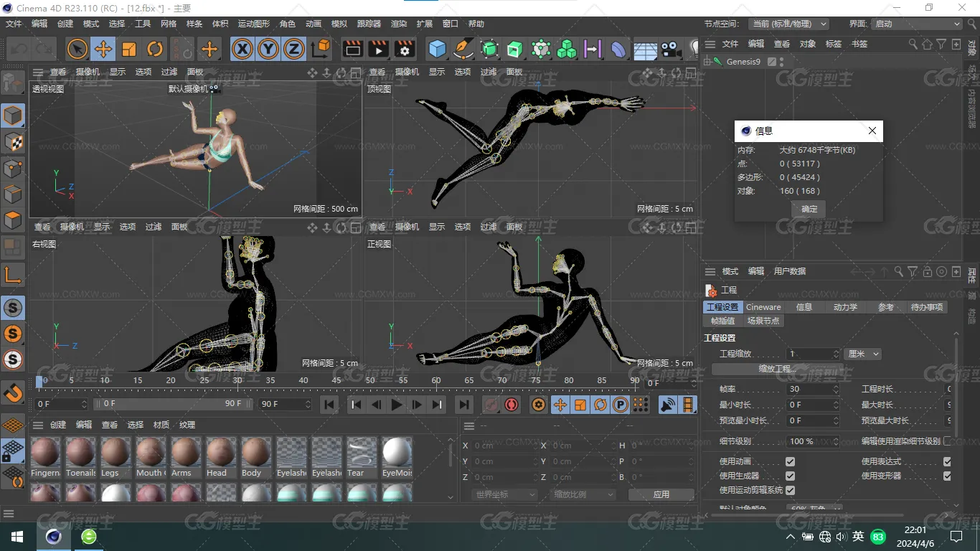980x551 pixels.
Task: Click 确定 in the 信息 dialog
Action: [x=809, y=209]
